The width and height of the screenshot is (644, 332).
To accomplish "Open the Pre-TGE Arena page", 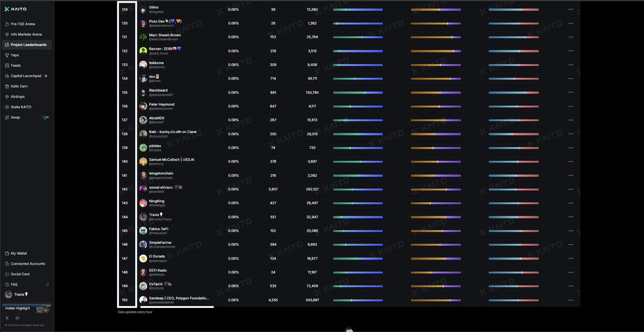I will (x=23, y=24).
